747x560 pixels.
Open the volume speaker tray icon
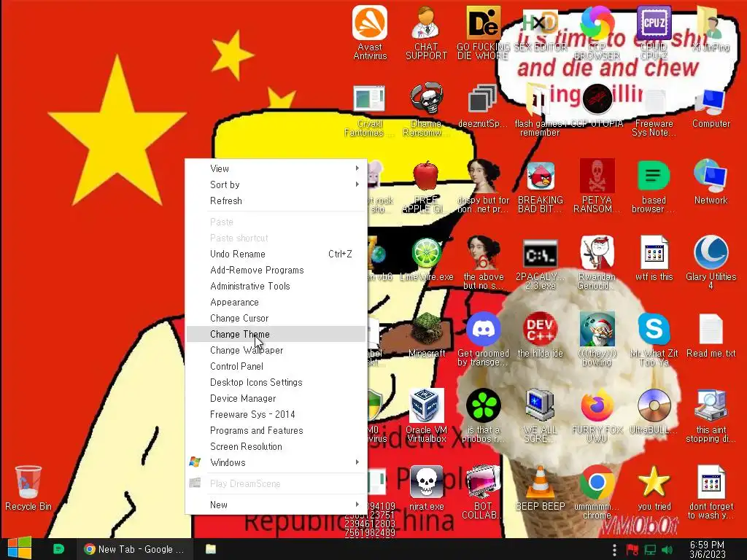click(x=667, y=551)
